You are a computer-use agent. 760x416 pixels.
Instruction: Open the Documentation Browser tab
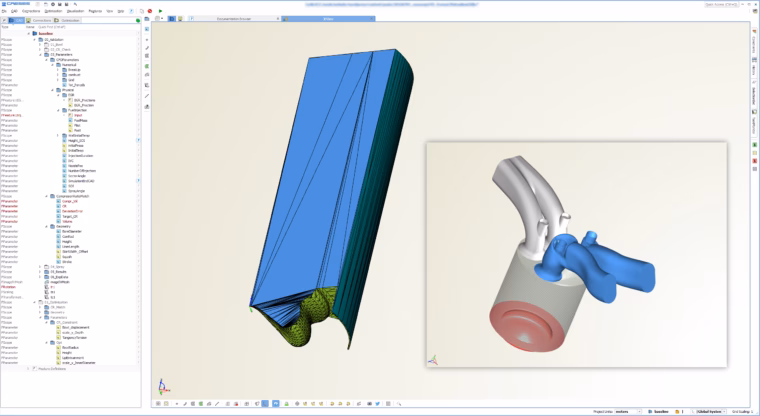click(234, 18)
